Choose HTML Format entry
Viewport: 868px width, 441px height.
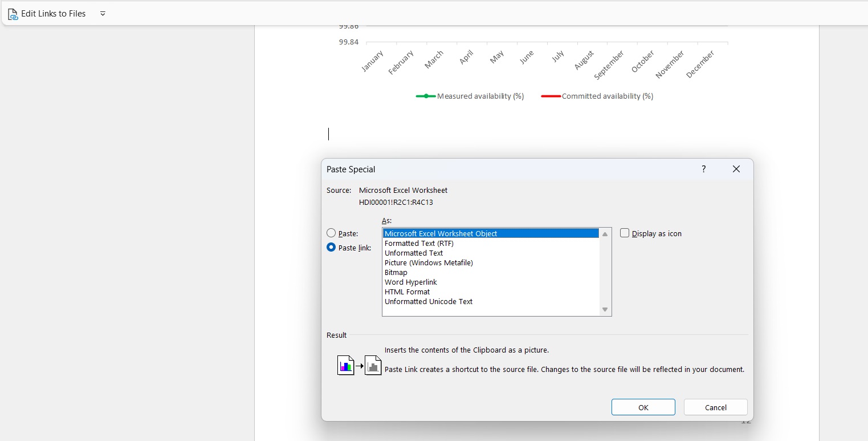(407, 292)
